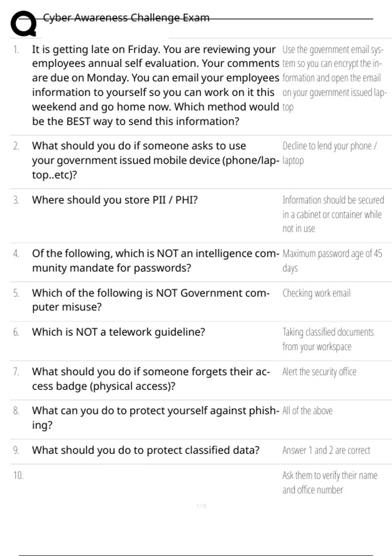The width and height of the screenshot is (392, 556).
Task: Click the intelligence community password mandate question
Action: pos(155,260)
